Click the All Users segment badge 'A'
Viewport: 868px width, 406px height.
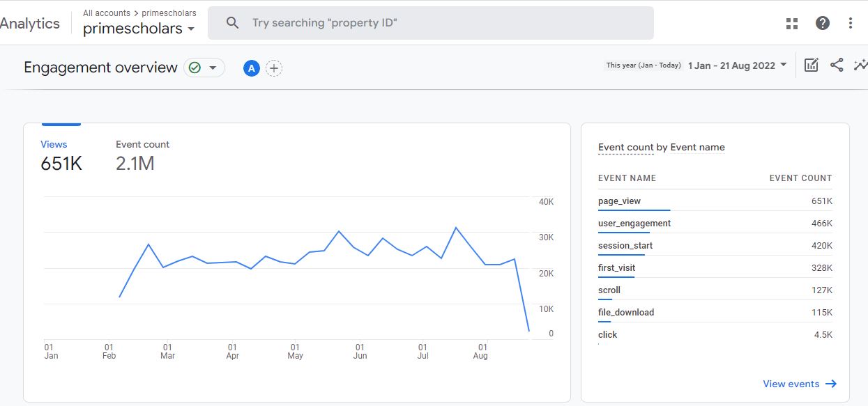point(252,68)
